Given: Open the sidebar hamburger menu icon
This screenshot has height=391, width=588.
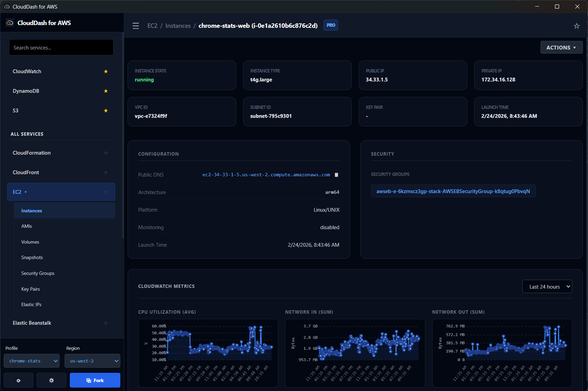Looking at the screenshot, I should pos(135,25).
